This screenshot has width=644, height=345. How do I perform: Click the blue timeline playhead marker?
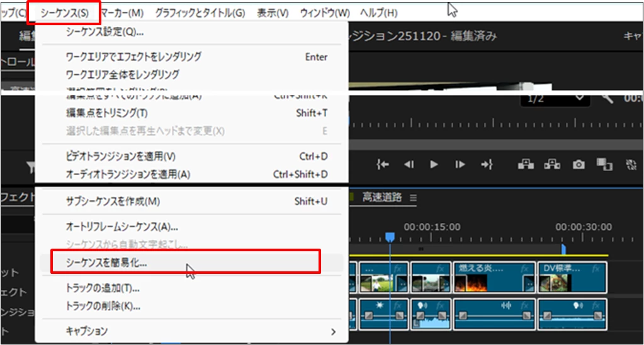(390, 237)
